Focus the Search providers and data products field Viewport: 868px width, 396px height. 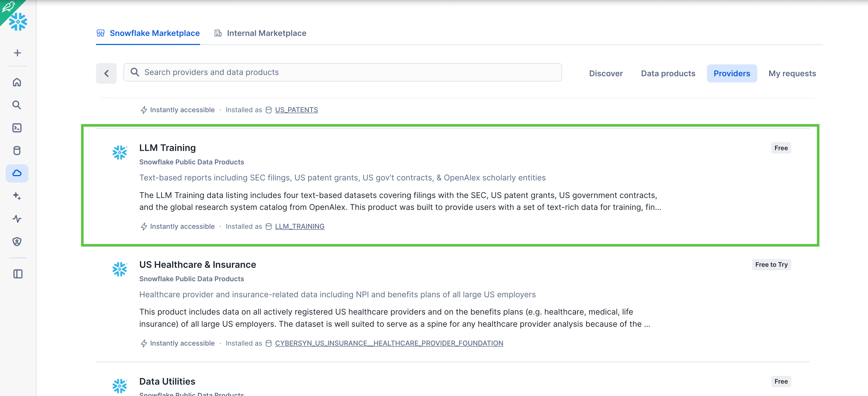pos(342,72)
